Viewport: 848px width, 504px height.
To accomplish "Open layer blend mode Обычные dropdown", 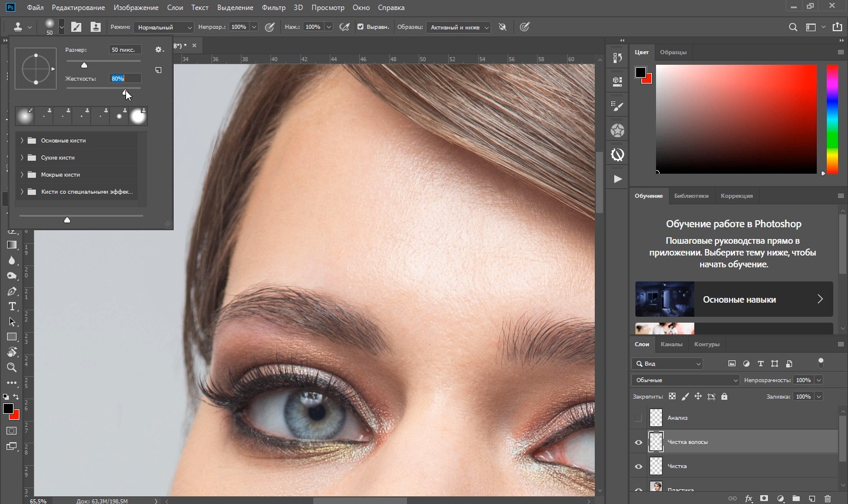I will click(685, 380).
